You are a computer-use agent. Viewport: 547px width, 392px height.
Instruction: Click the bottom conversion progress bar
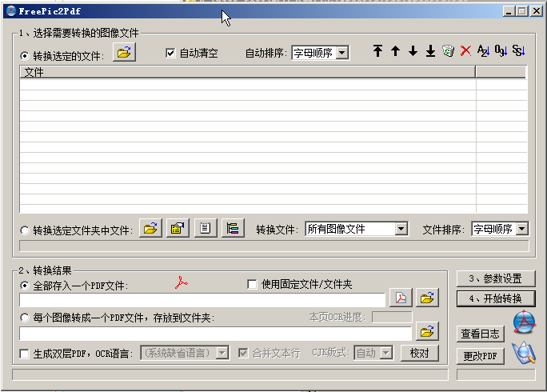(x=230, y=375)
